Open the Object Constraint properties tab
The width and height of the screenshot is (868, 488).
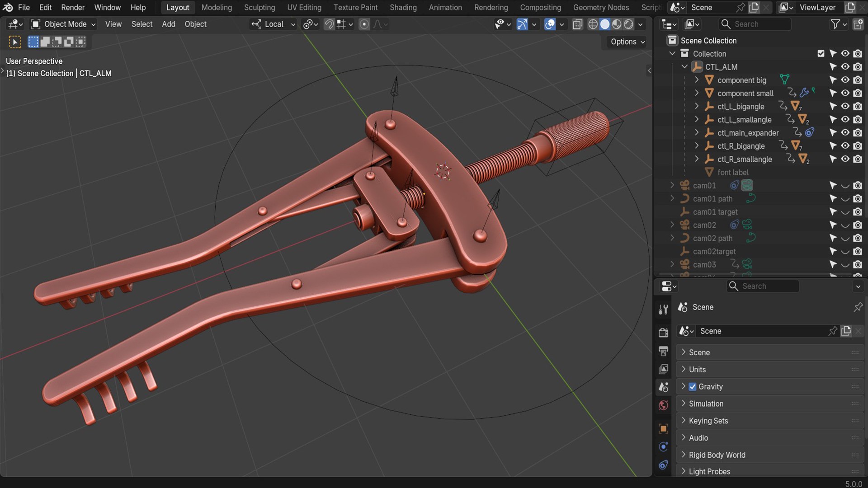point(663,465)
